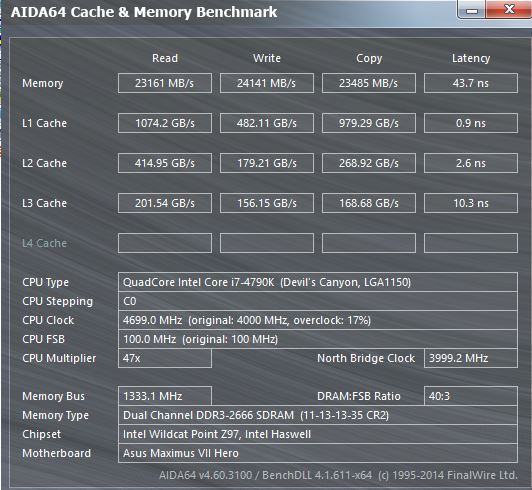Select L3 Cache write 156.15 GB/s

(x=267, y=203)
